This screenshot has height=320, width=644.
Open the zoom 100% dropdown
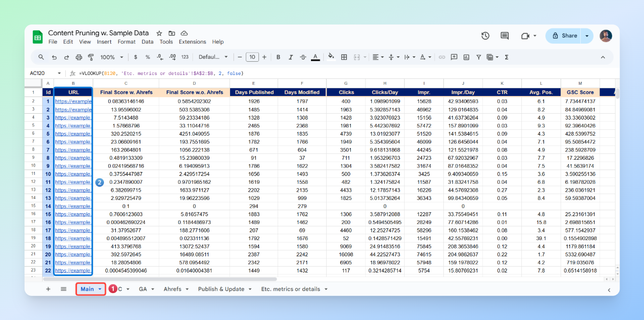[111, 57]
